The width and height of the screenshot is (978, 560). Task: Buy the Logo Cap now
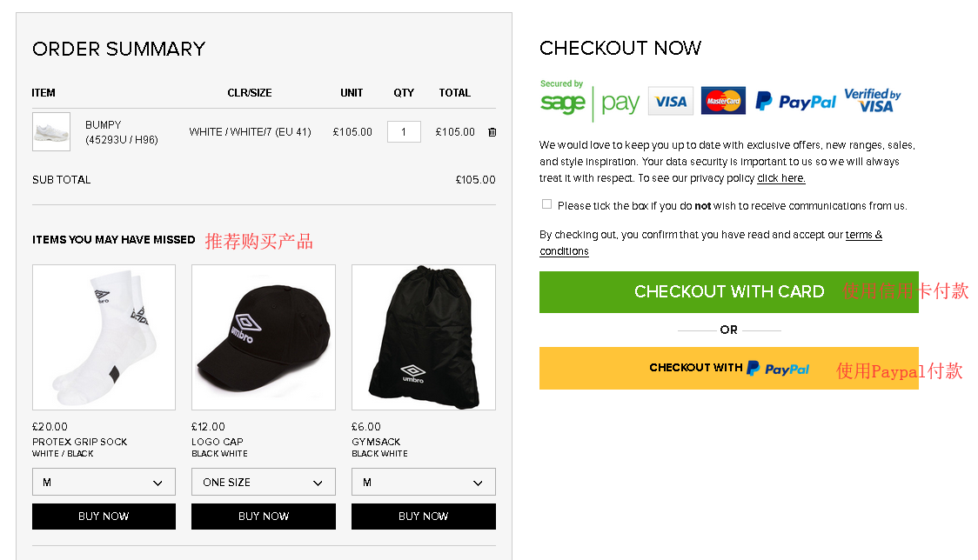pyautogui.click(x=264, y=517)
